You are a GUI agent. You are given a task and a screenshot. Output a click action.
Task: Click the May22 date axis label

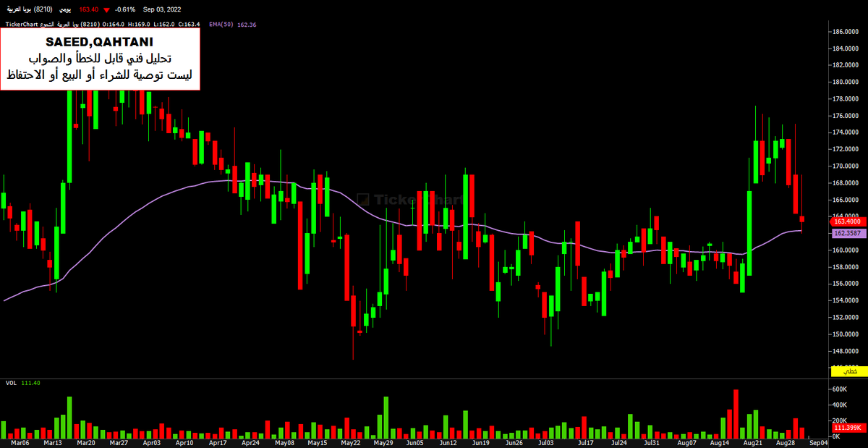click(351, 441)
